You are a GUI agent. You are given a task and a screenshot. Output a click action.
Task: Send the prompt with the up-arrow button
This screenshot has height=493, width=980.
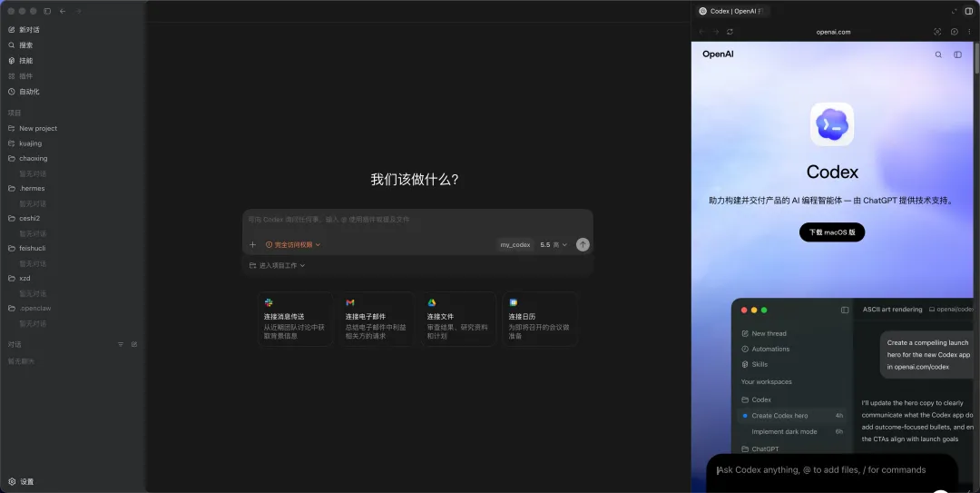(x=583, y=244)
